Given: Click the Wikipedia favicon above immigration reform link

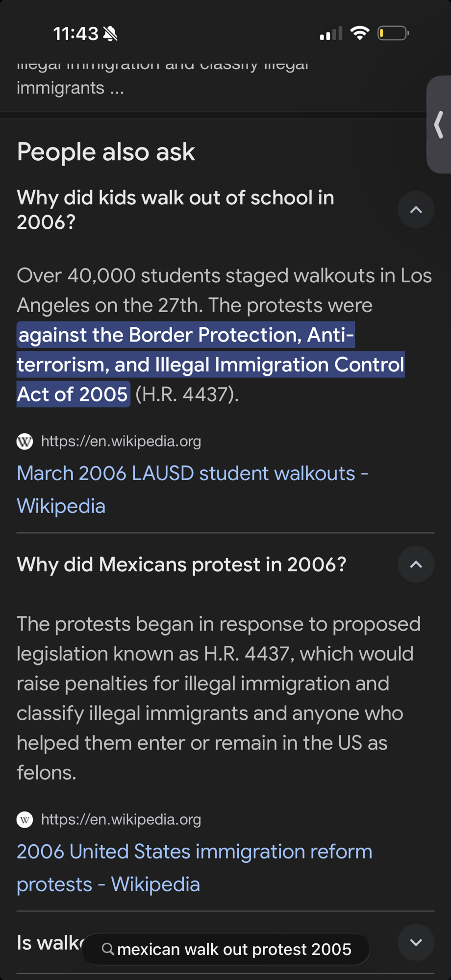Looking at the screenshot, I should [x=25, y=819].
